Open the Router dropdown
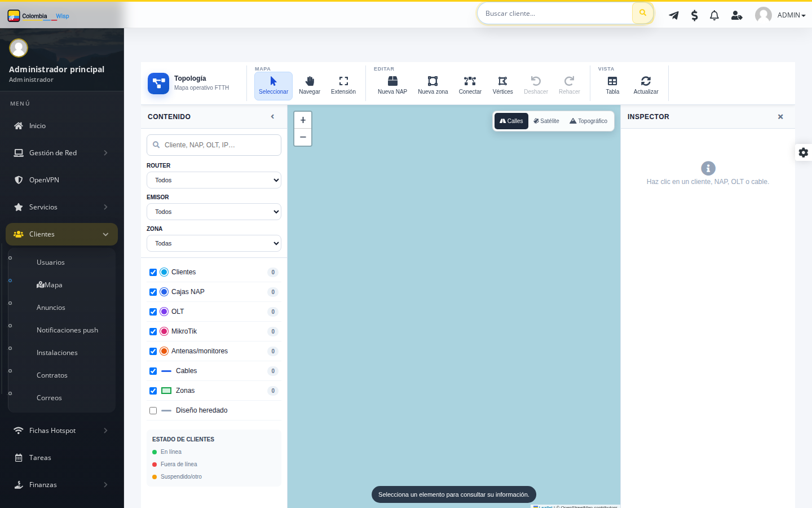Image resolution: width=812 pixels, height=508 pixels. [x=214, y=180]
